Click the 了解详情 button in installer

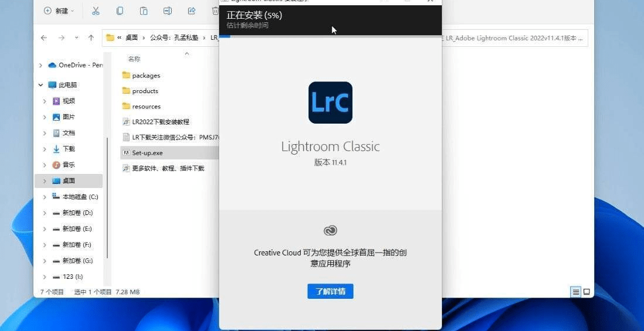click(x=330, y=292)
